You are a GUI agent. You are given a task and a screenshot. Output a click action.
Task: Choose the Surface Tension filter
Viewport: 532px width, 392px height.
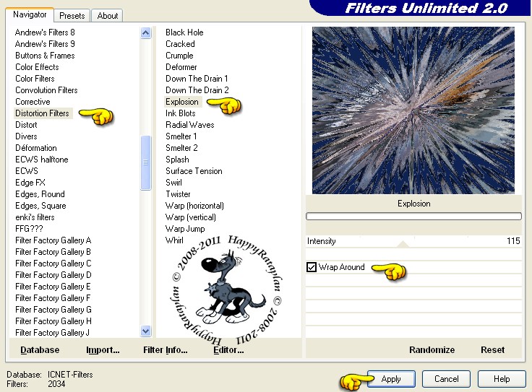tap(194, 171)
